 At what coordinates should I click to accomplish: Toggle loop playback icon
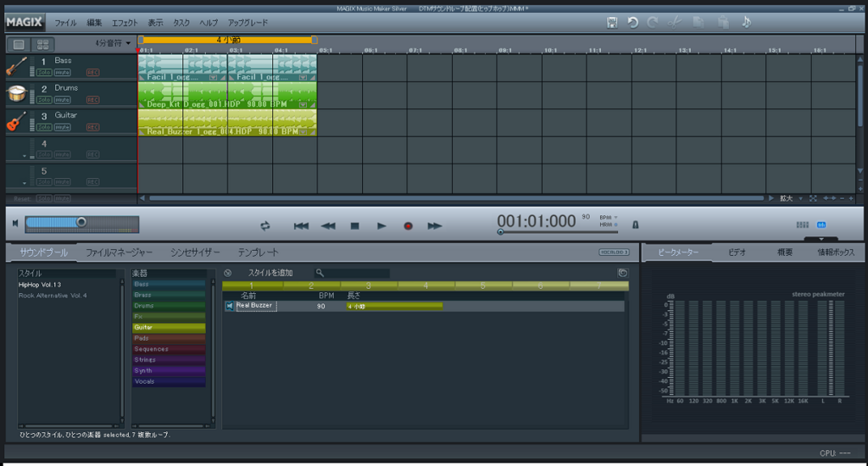click(265, 226)
